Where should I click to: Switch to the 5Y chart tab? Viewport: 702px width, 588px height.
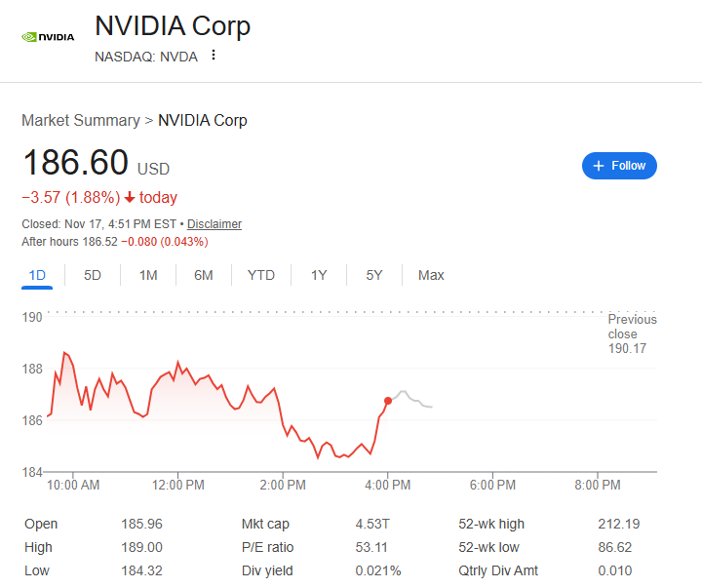pyautogui.click(x=374, y=275)
